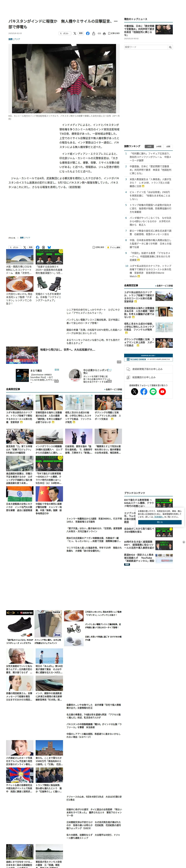Open ボクシングの残酷と甘美 article thumbnail in main column

(x=108, y=402)
